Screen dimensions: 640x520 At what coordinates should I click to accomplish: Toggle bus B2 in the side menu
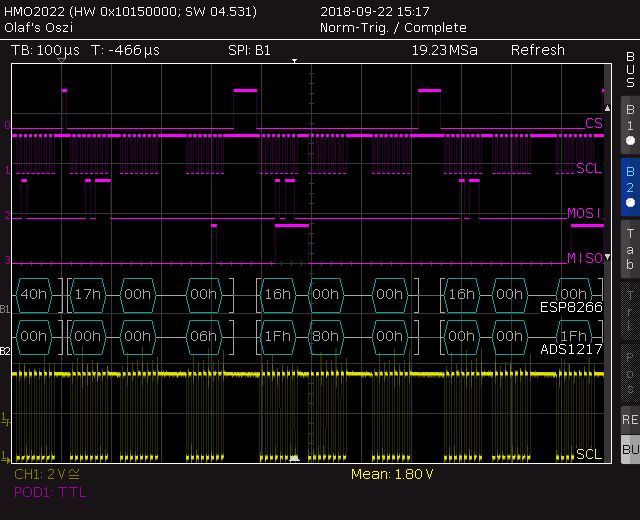[629, 183]
